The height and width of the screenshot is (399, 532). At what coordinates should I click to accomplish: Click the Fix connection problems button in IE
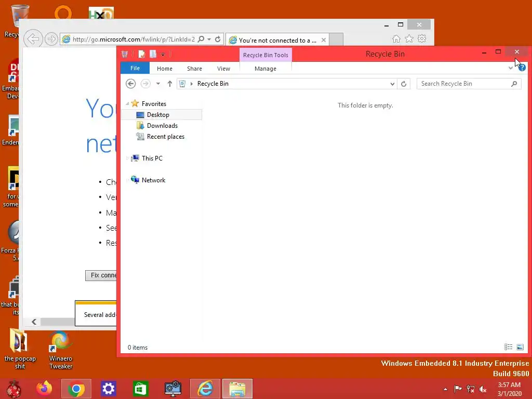[101, 275]
